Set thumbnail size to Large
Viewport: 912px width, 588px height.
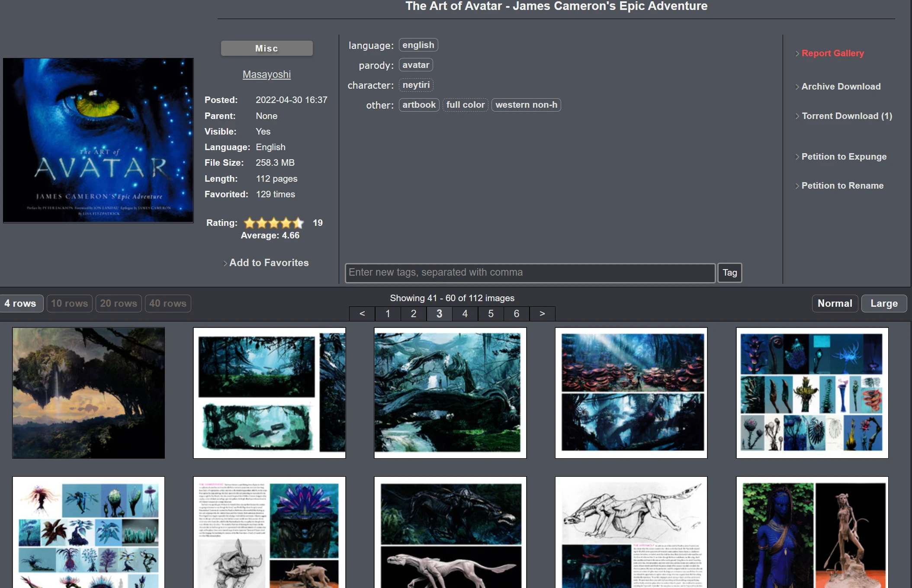pos(884,303)
